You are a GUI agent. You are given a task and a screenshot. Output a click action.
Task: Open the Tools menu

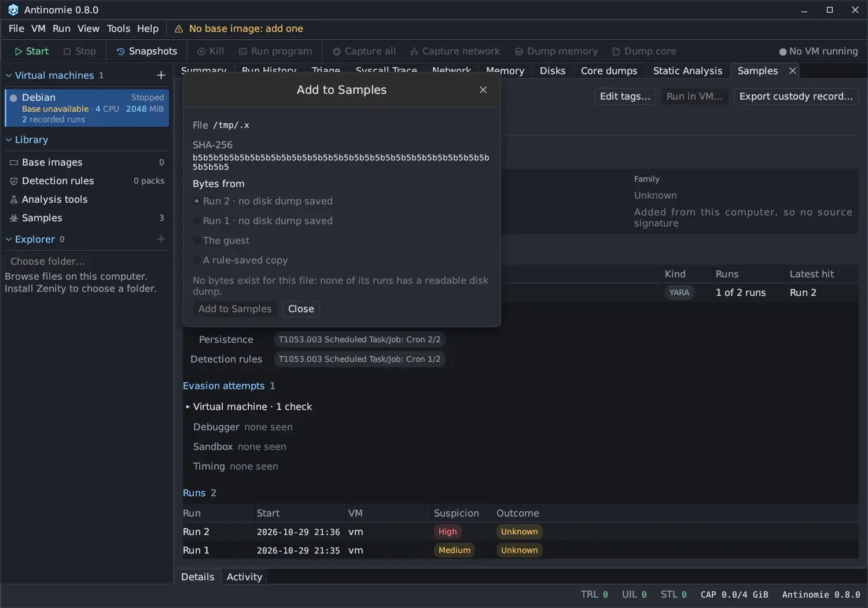(x=119, y=29)
